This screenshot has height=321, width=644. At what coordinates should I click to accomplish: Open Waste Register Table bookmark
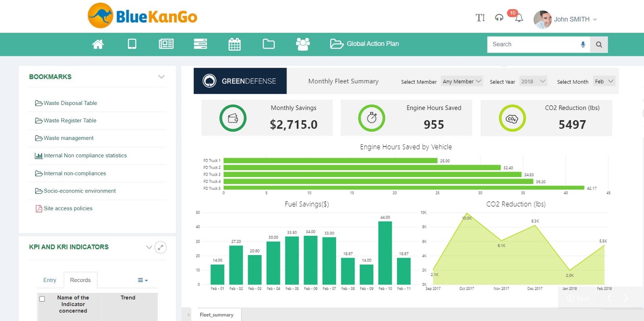70,120
